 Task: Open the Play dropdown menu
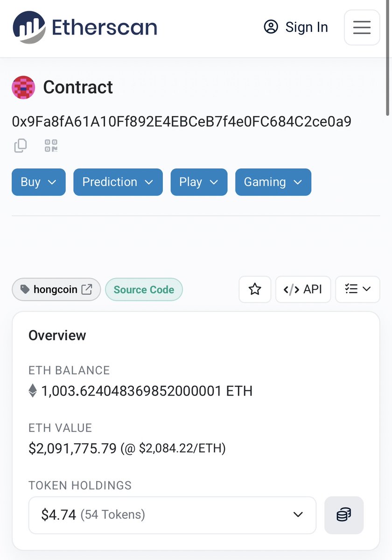(x=199, y=182)
